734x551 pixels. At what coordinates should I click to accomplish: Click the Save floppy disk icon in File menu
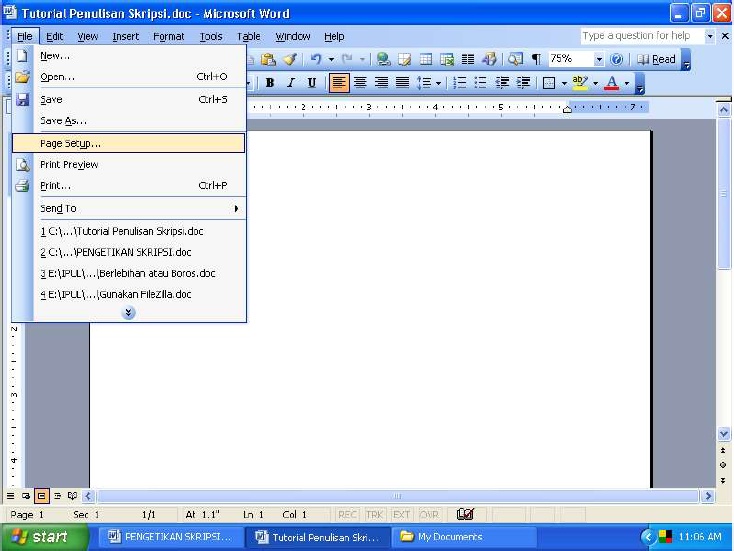[22, 99]
